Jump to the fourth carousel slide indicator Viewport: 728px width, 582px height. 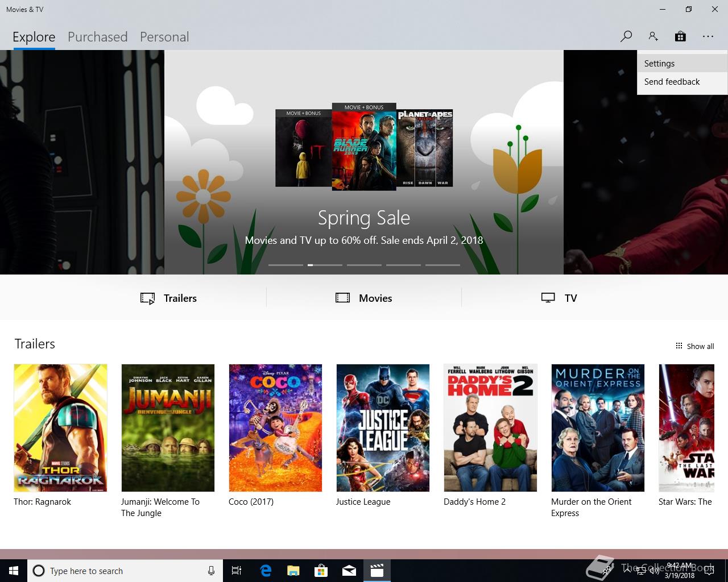coord(403,265)
